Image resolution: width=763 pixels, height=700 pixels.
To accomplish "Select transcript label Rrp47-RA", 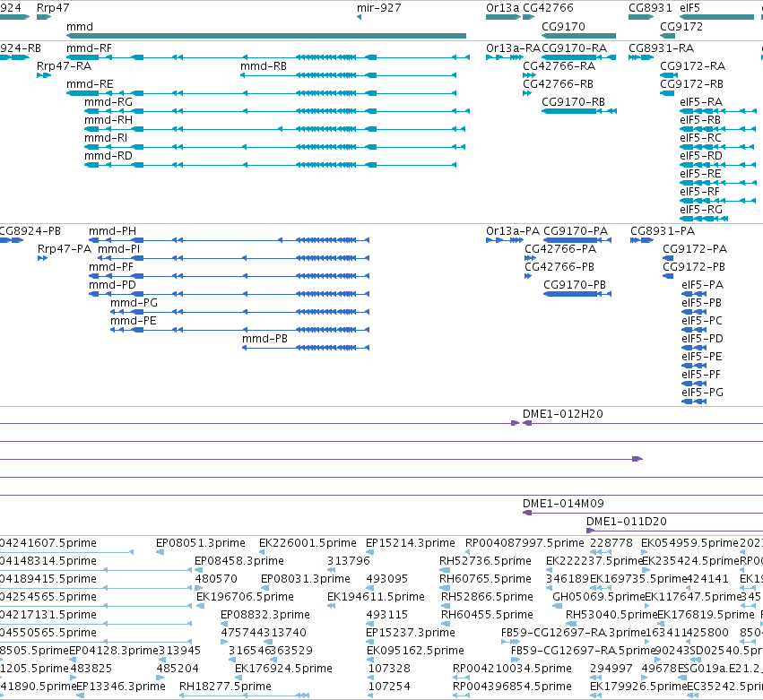I will pyautogui.click(x=65, y=66).
